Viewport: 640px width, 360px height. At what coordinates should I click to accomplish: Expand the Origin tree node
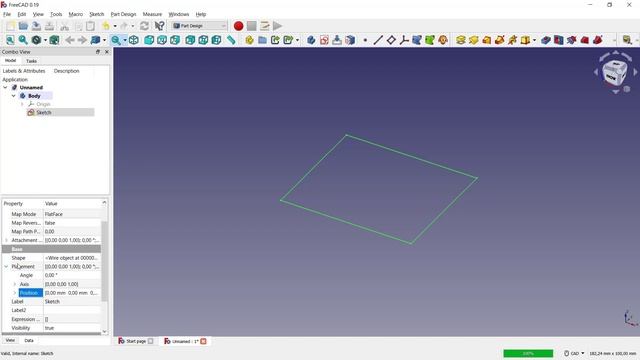(22, 104)
